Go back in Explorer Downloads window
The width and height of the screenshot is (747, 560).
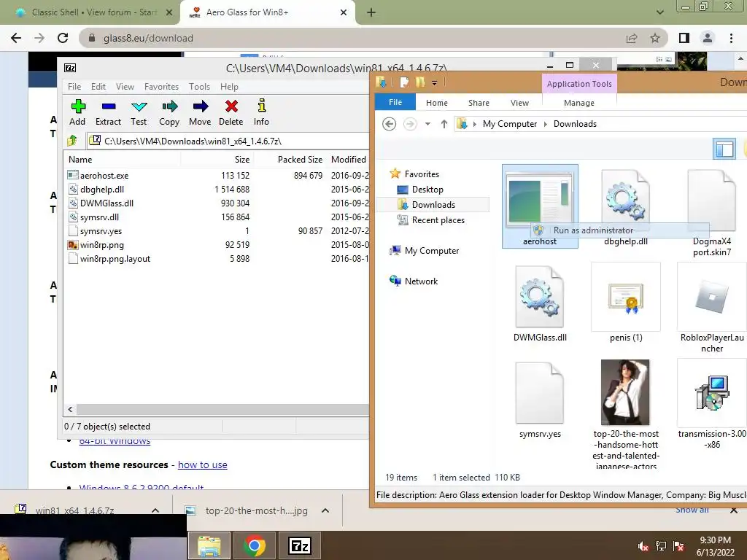[390, 124]
